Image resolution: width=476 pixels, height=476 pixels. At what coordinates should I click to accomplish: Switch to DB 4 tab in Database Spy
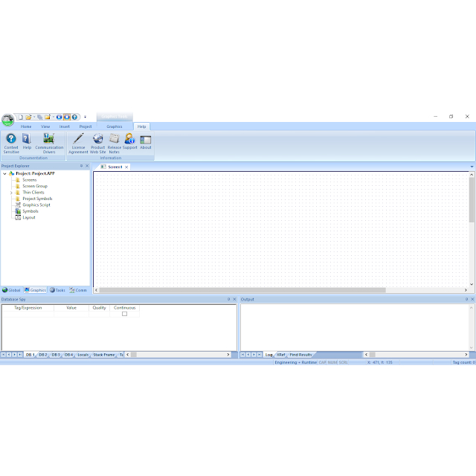(x=68, y=355)
